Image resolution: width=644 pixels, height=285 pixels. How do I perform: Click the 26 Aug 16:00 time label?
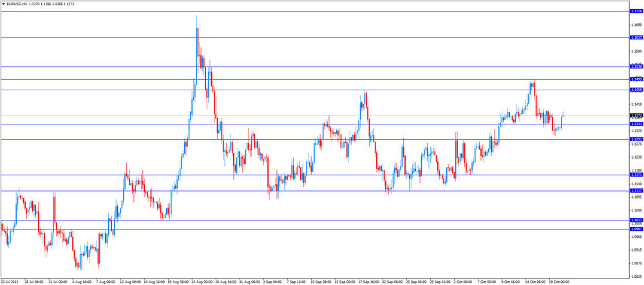tap(227, 282)
